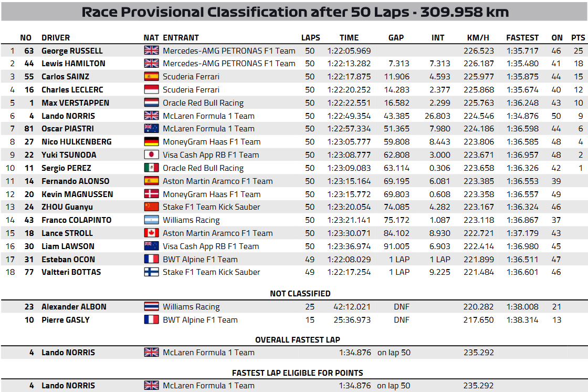Click the Mexican flag next to Sergio Perez
The width and height of the screenshot is (588, 392).
[151, 168]
